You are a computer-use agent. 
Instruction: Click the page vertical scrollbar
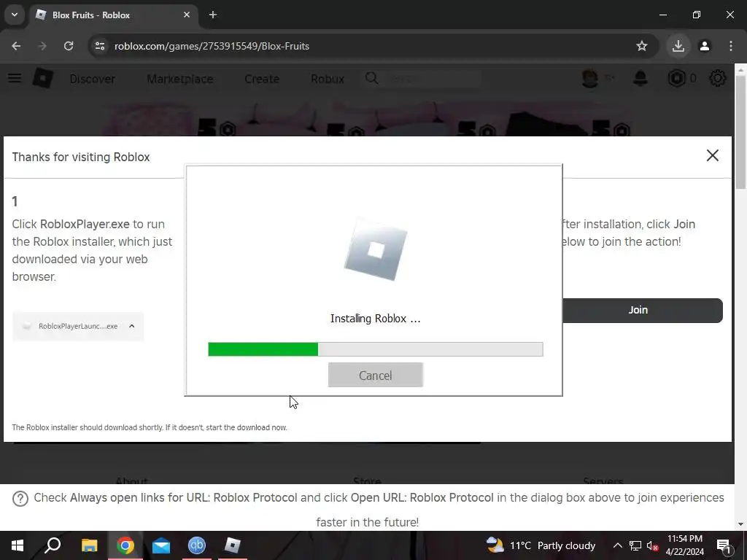[x=740, y=133]
